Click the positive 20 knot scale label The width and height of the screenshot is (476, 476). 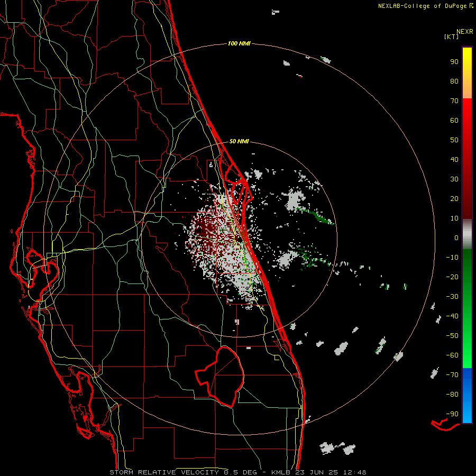(454, 198)
